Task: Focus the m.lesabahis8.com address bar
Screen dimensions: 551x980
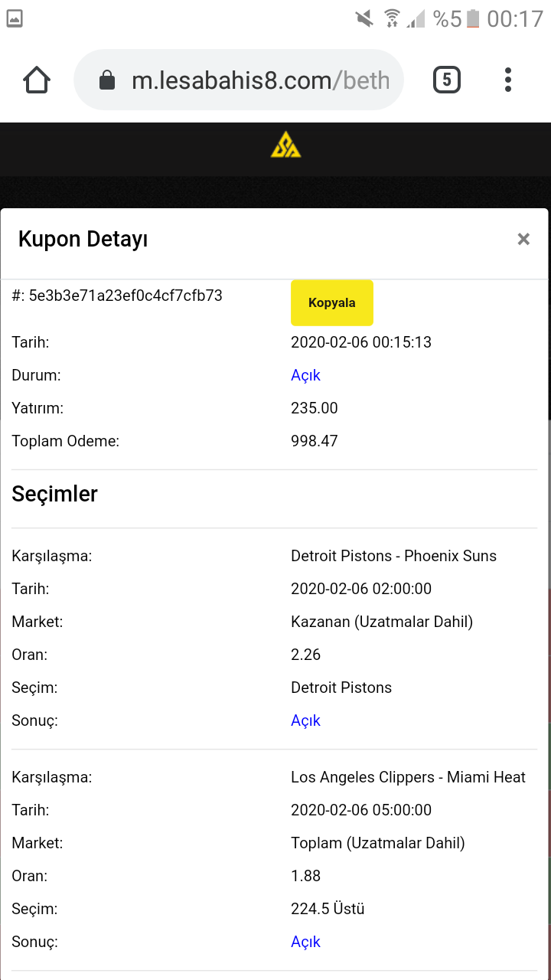Action: point(238,80)
